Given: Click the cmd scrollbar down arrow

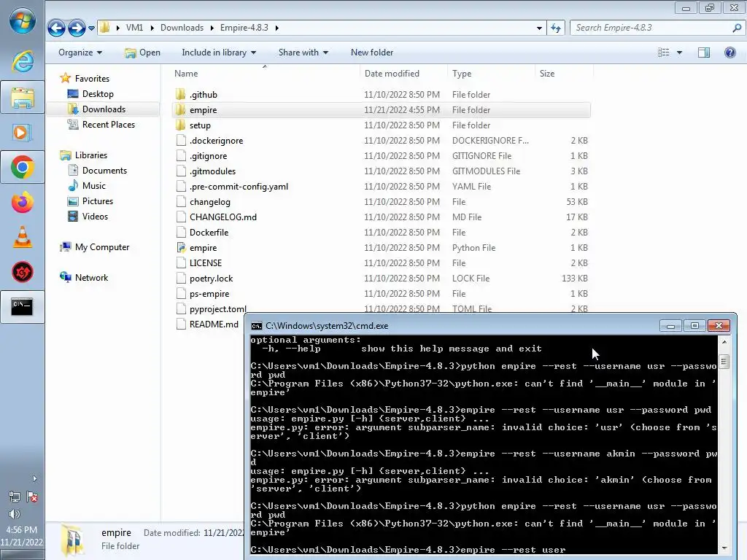Looking at the screenshot, I should [724, 548].
